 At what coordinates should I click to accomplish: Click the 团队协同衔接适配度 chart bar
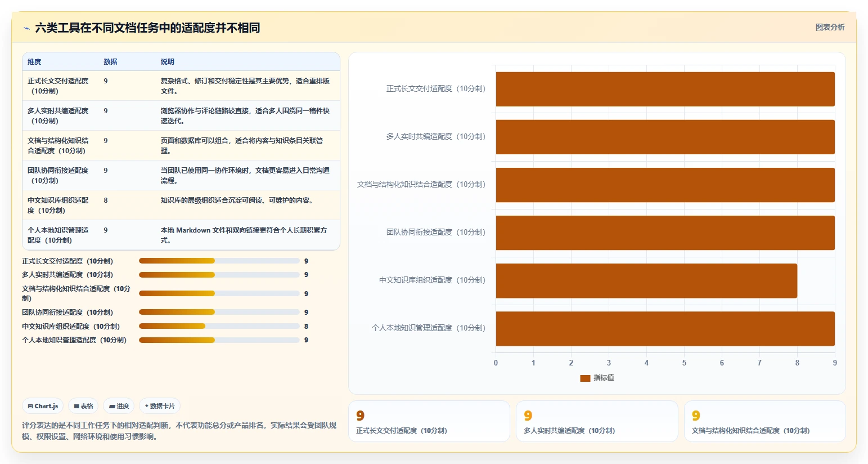pyautogui.click(x=665, y=233)
